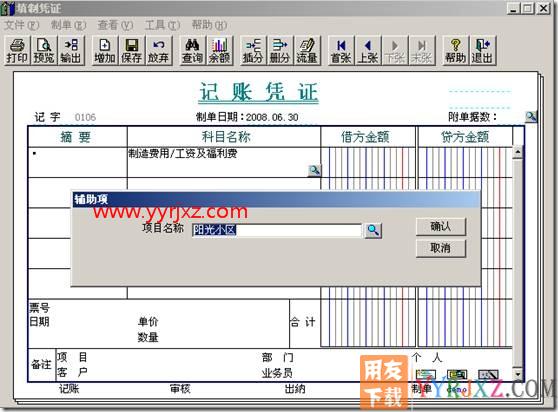Open 预览 print preview
Screen dimensions: 558x412
pyautogui.click(x=43, y=51)
